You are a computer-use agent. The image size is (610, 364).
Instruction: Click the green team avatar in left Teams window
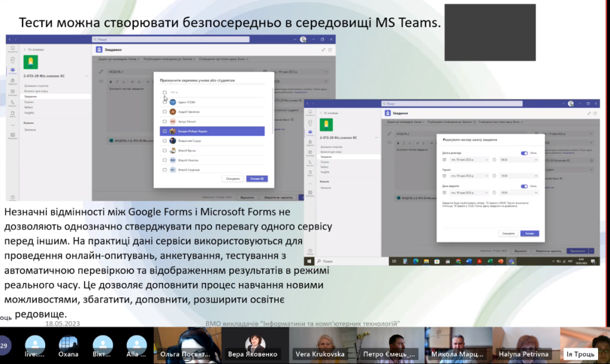click(x=30, y=62)
